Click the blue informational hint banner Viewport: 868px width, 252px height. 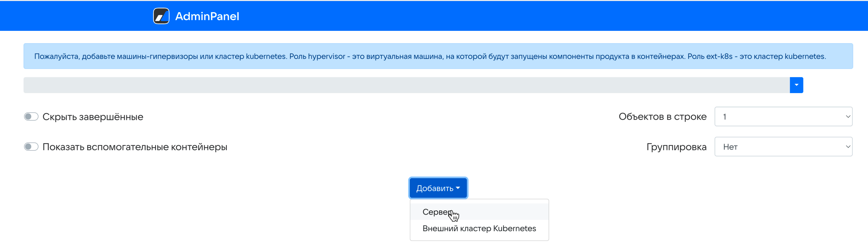coord(438,56)
